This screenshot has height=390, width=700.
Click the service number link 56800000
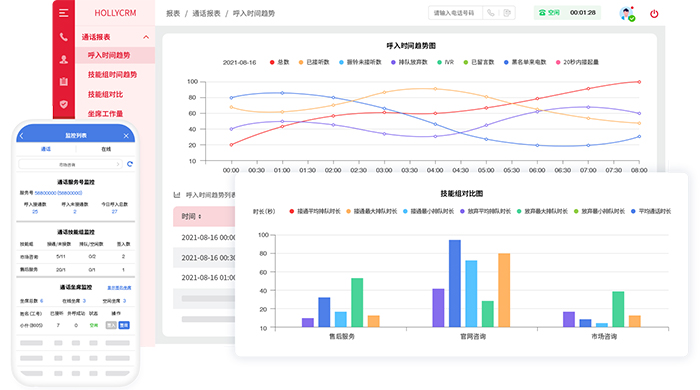[58, 193]
